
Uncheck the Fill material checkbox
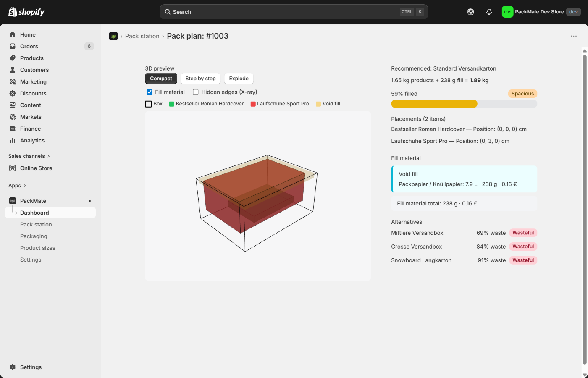pos(149,92)
